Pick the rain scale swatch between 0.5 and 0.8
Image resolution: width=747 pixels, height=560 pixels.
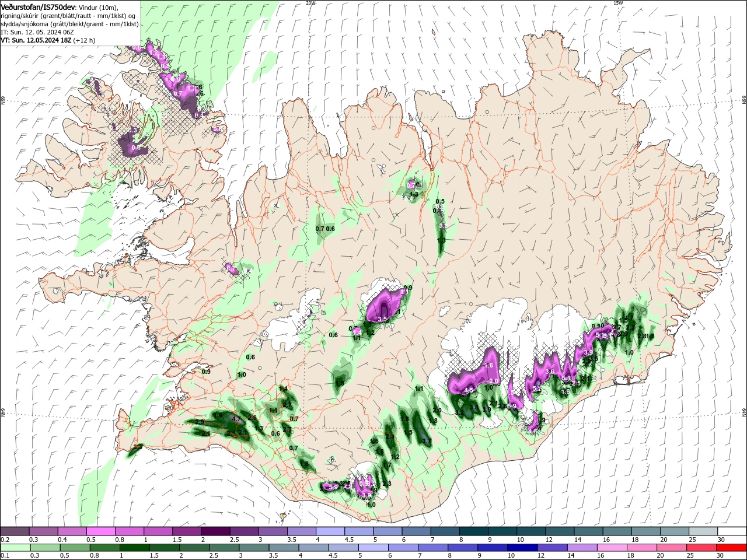[75, 547]
